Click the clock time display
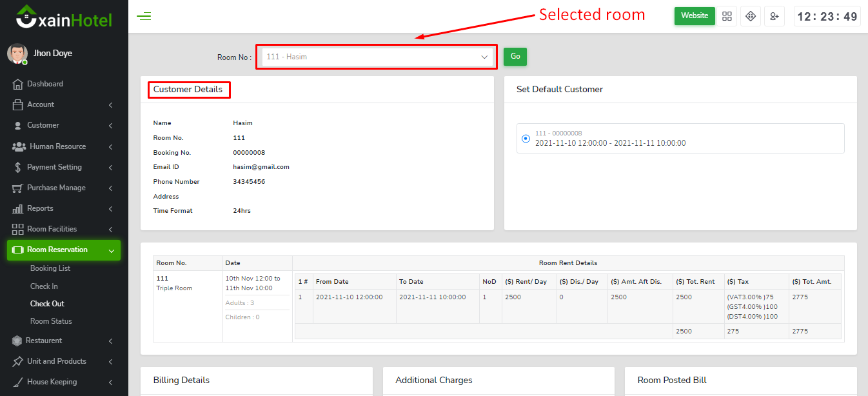 click(827, 17)
